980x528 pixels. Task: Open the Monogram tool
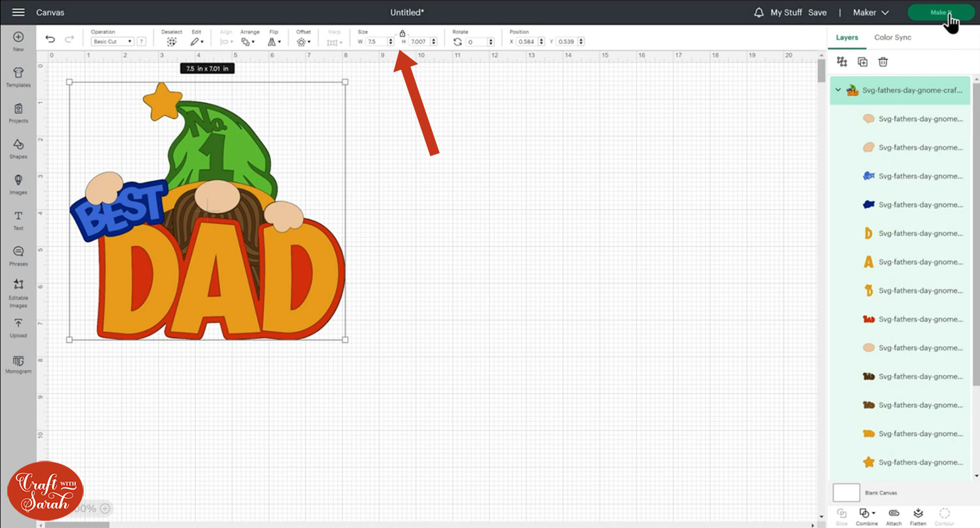[18, 365]
